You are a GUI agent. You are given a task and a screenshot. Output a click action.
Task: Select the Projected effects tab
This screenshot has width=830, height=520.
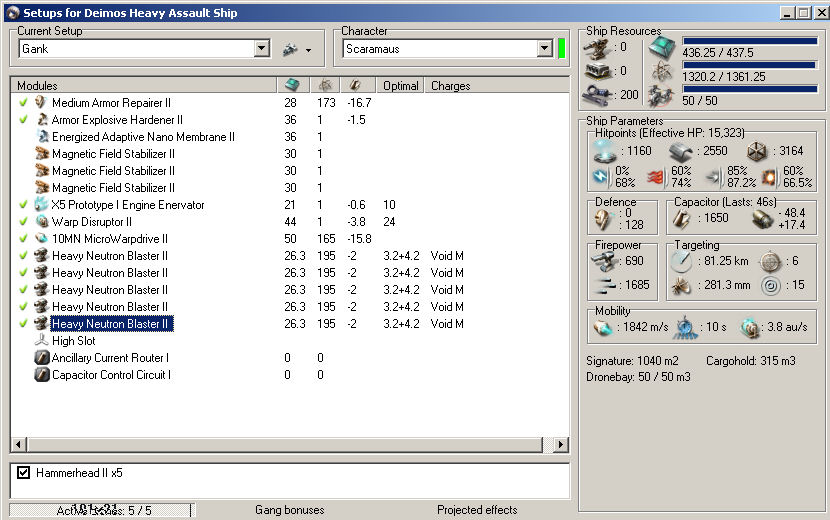[x=477, y=510]
